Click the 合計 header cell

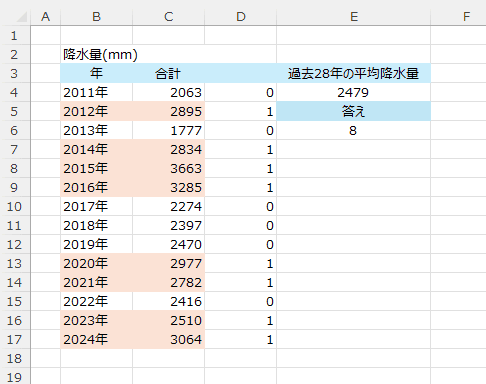tap(168, 73)
